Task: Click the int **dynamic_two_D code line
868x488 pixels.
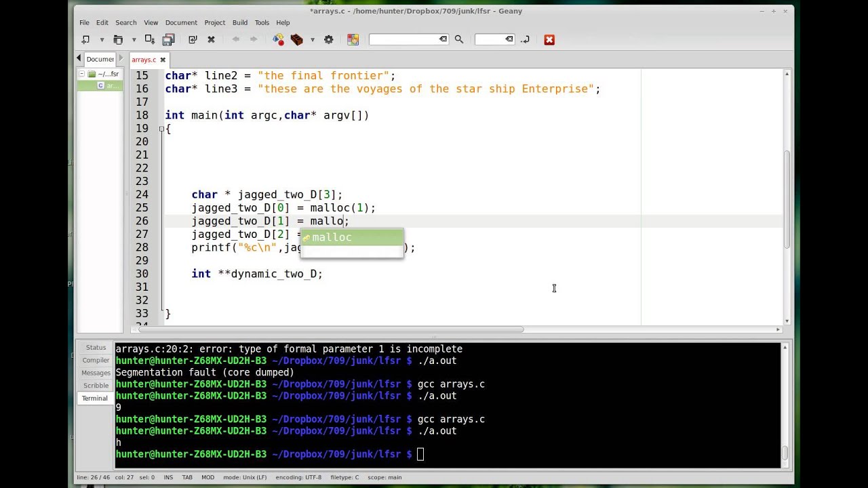Action: click(x=257, y=274)
